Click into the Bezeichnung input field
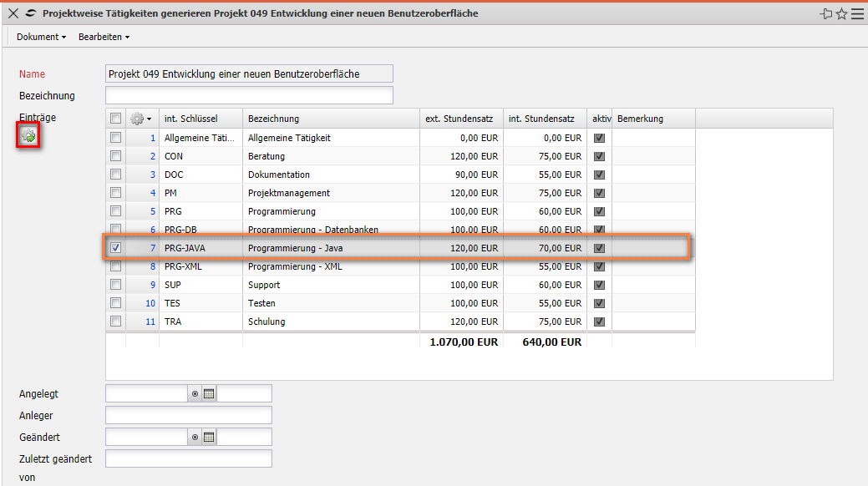The image size is (868, 486). pyautogui.click(x=249, y=95)
